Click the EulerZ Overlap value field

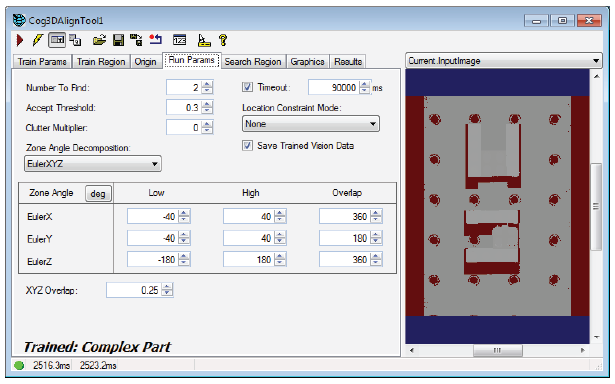(x=345, y=260)
